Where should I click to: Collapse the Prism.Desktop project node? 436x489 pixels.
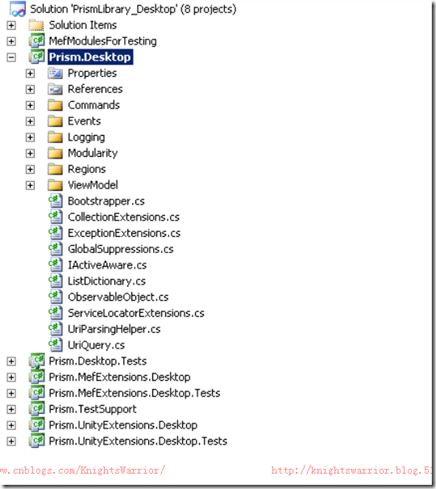(11, 57)
